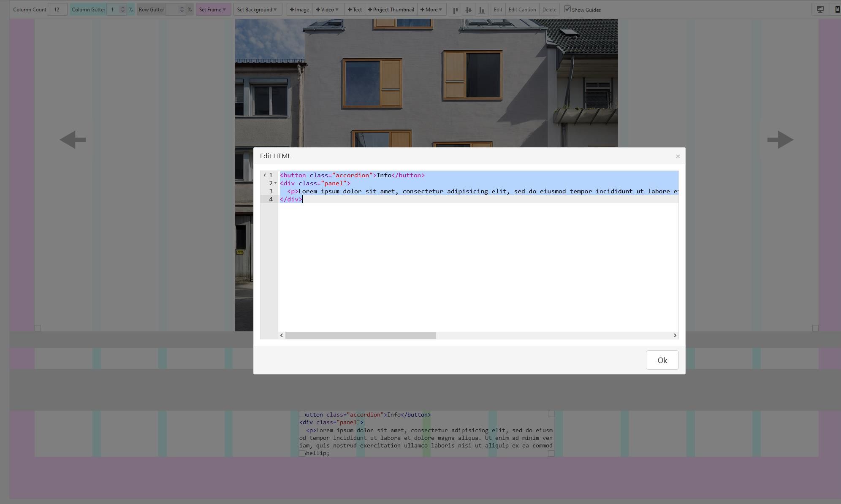Expand the Video dropdown menu

(x=327, y=10)
